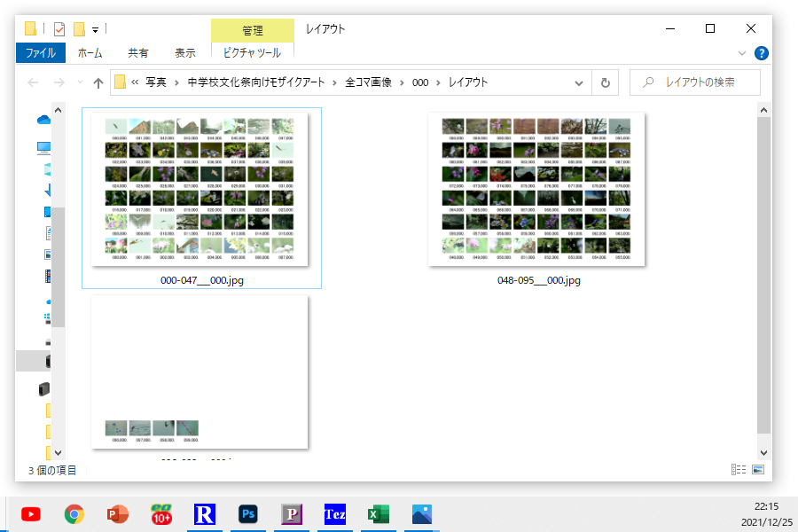Click the address bar folder icon
This screenshot has height=532, width=798.
click(x=120, y=82)
